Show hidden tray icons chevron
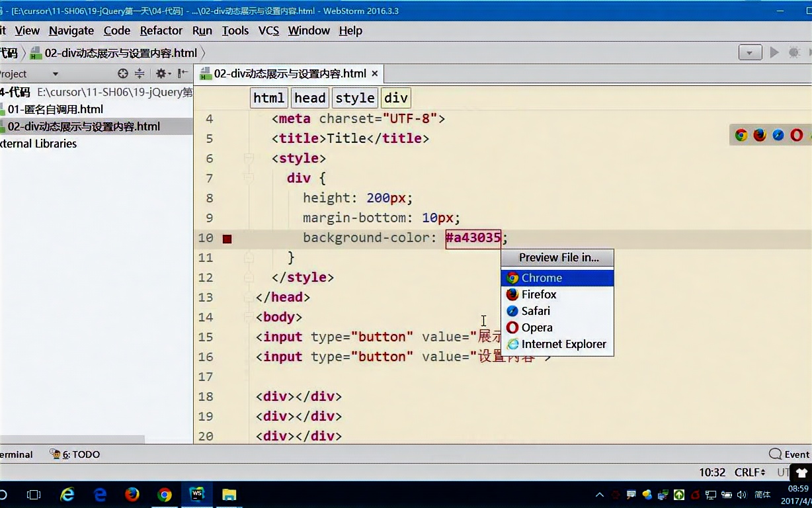This screenshot has height=508, width=812. pos(600,494)
